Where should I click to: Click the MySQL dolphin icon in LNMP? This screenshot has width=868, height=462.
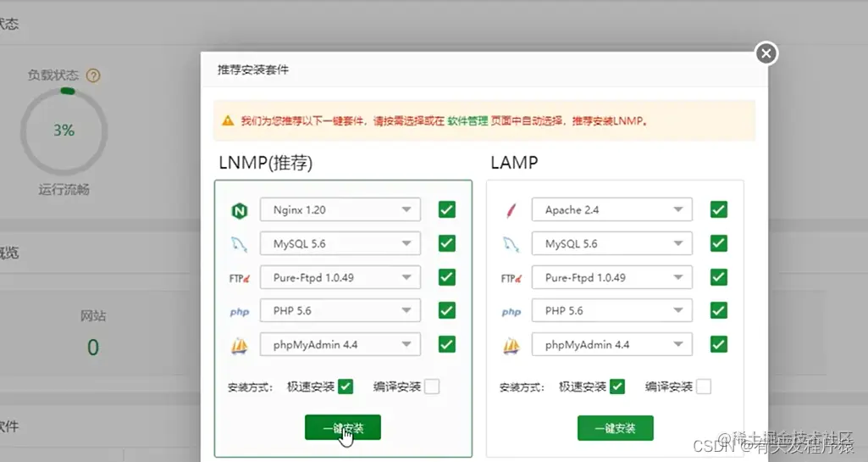[239, 244]
